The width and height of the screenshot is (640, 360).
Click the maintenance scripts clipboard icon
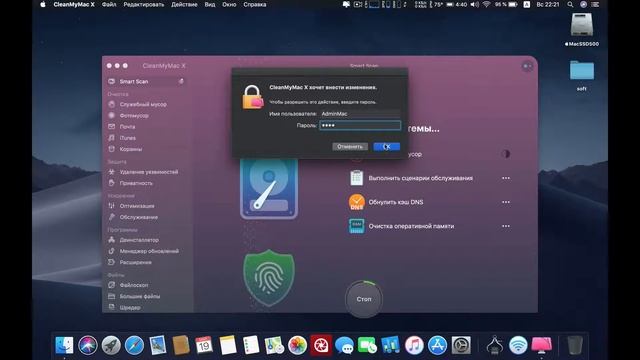tap(357, 178)
